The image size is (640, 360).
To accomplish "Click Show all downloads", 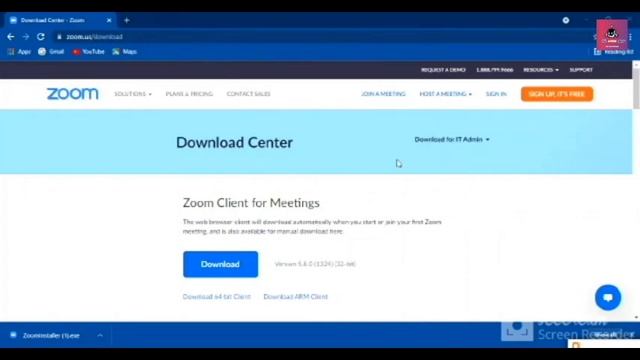I will [606, 335].
